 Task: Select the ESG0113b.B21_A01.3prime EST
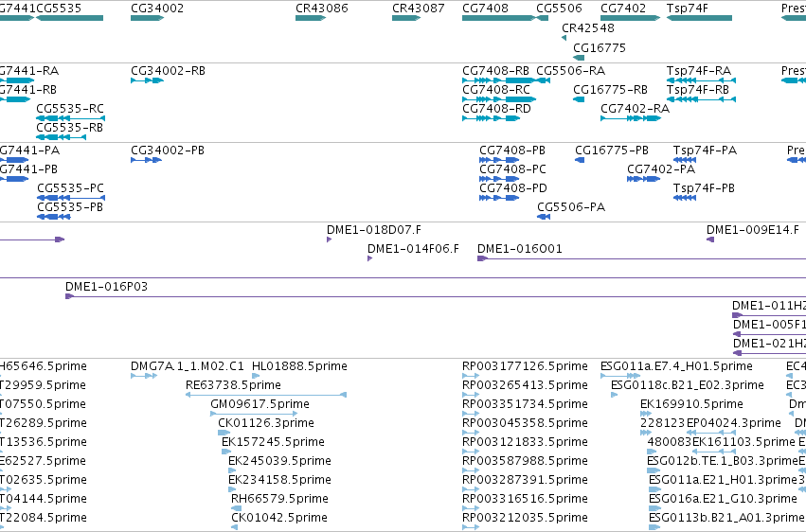tap(654, 528)
